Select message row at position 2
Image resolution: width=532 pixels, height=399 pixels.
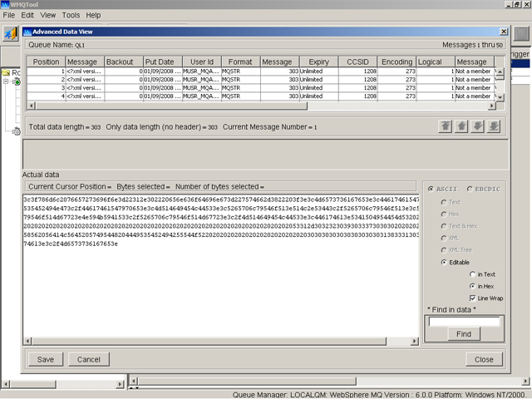[261, 80]
